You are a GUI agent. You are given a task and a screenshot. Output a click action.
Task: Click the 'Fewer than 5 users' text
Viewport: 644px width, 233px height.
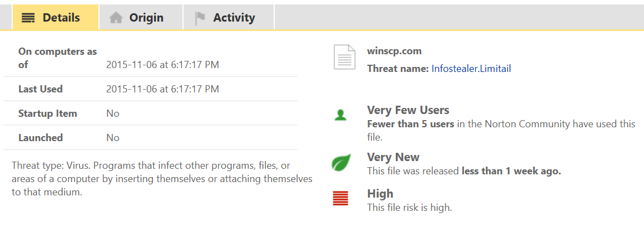pyautogui.click(x=410, y=124)
